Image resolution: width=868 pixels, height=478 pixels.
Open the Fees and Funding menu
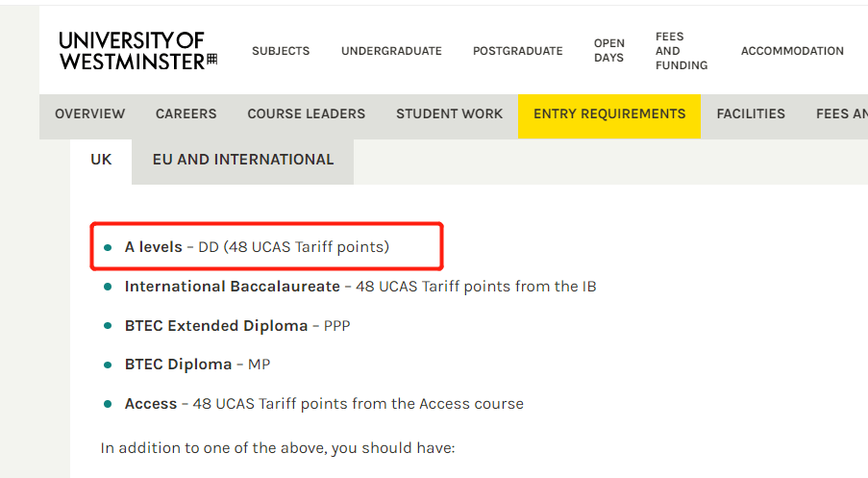[x=681, y=51]
